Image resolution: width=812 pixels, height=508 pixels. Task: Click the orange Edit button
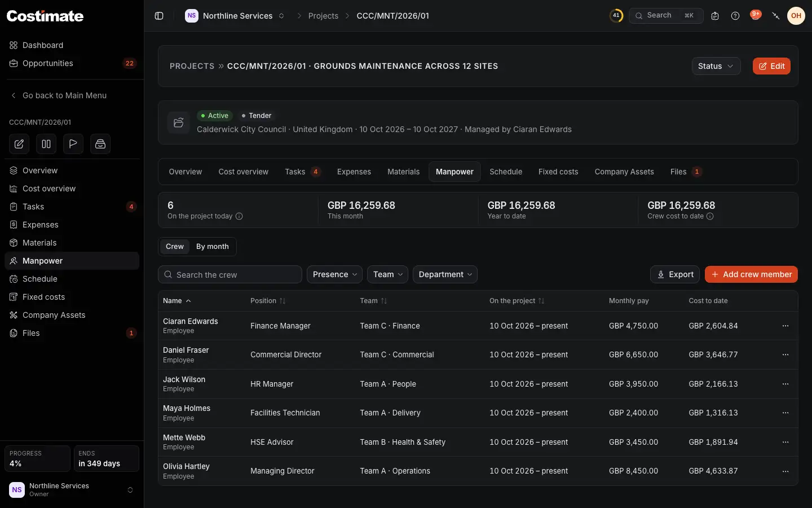click(x=771, y=66)
